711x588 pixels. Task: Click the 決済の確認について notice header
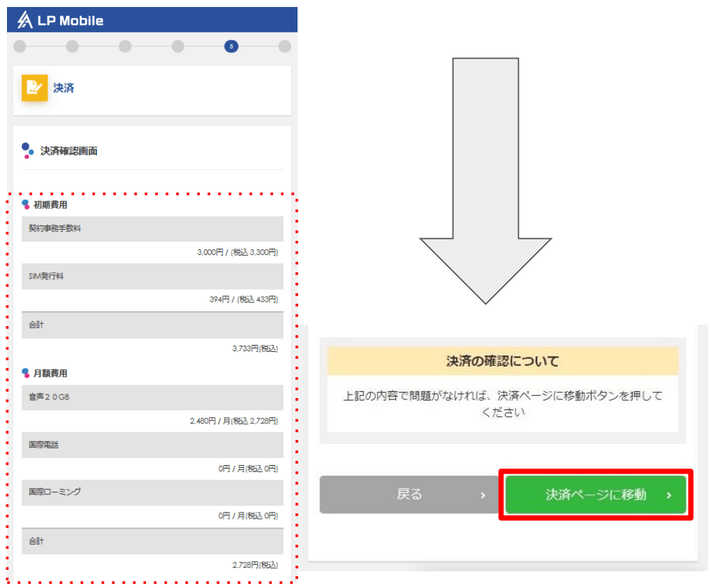point(502,361)
